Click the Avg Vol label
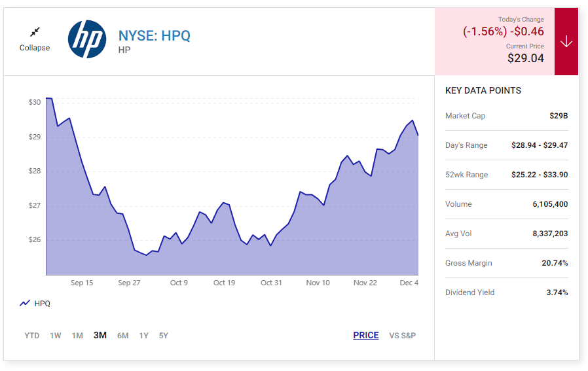The height and width of the screenshot is (371, 588). [458, 234]
